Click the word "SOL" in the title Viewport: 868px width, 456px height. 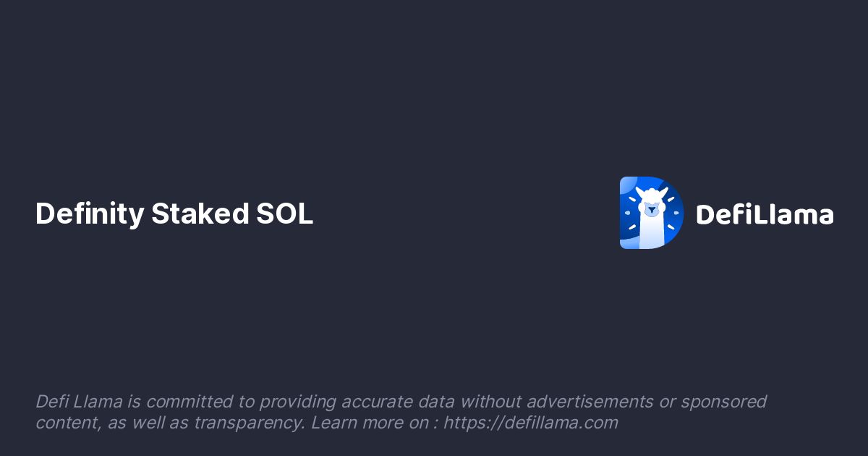coord(284,214)
